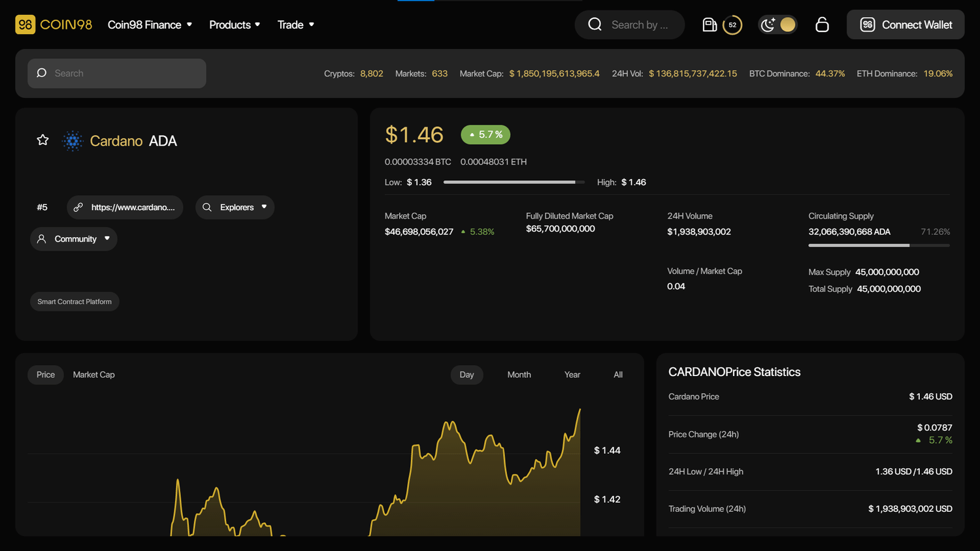Click the magnifier icon in top search

(x=595, y=24)
